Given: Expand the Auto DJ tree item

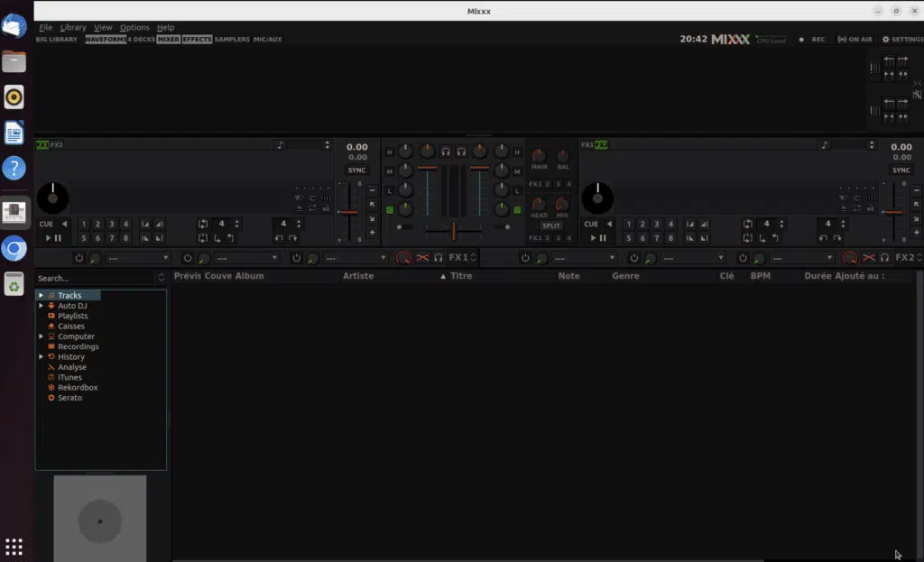Looking at the screenshot, I should (41, 306).
